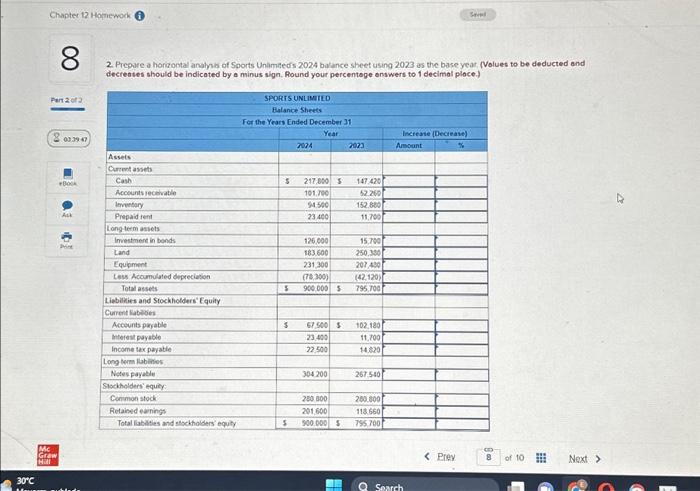Viewport: 700px width, 491px height.
Task: Click the info icon beside Chapter 12 Homework
Action: 140,16
